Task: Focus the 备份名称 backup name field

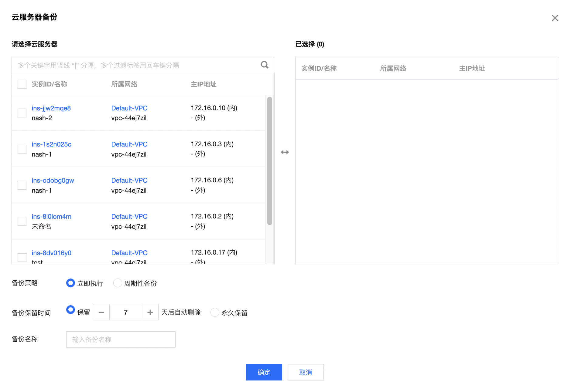Action: click(x=121, y=340)
